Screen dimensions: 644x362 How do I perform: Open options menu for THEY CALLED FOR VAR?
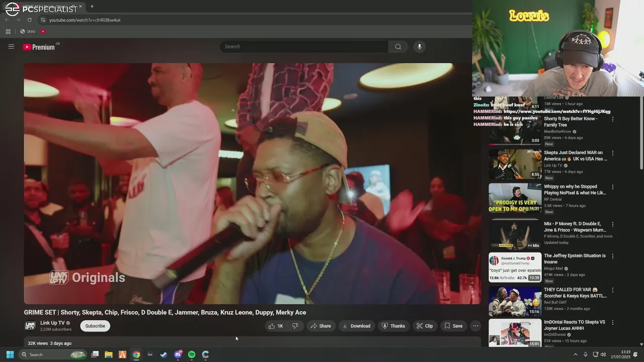pyautogui.click(x=613, y=290)
